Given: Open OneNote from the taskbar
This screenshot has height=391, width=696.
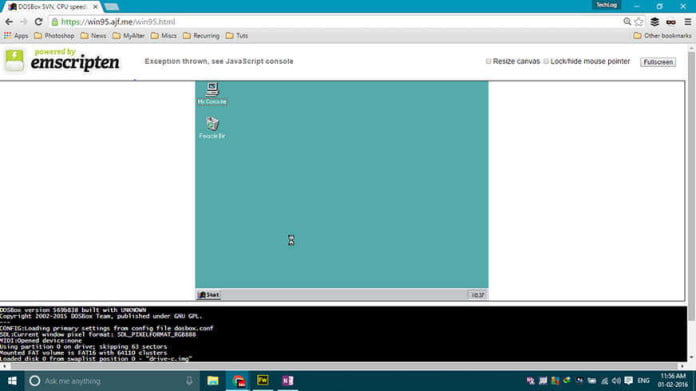Looking at the screenshot, I should (288, 381).
